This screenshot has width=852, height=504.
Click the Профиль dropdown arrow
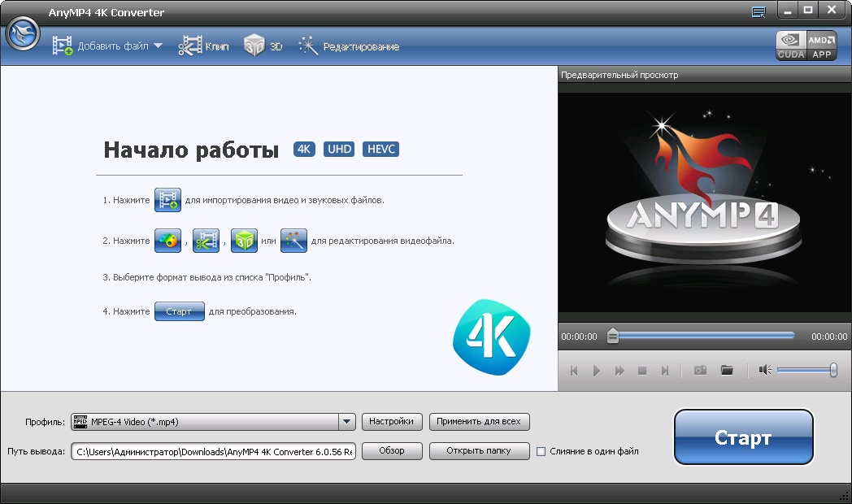tap(347, 422)
